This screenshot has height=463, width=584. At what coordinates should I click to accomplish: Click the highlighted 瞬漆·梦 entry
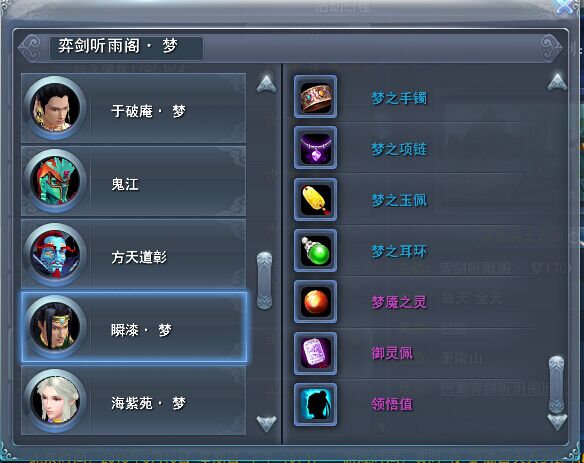pyautogui.click(x=134, y=327)
